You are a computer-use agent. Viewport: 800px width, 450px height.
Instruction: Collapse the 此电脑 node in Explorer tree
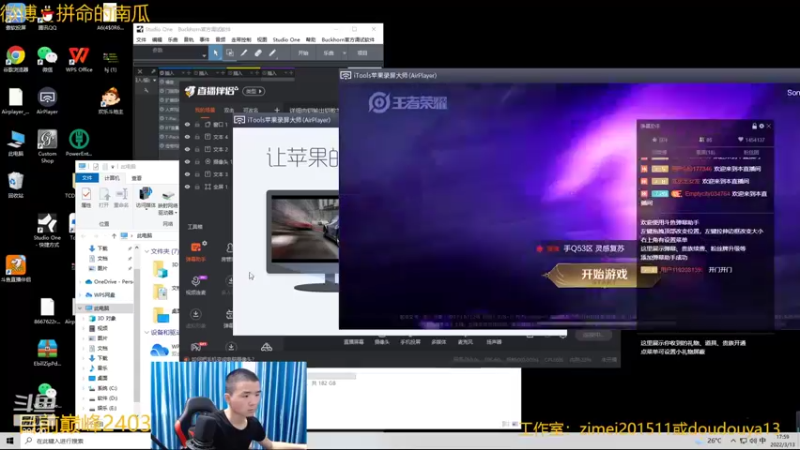click(80, 308)
